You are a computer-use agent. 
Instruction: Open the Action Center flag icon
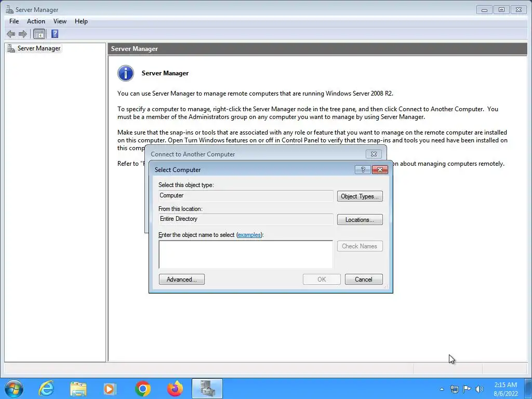pos(467,389)
